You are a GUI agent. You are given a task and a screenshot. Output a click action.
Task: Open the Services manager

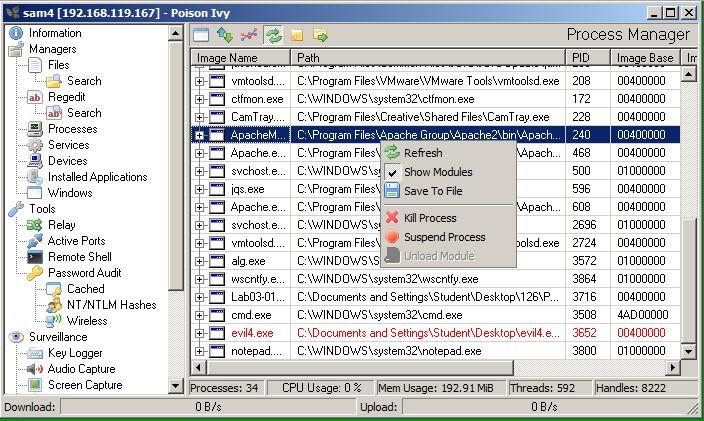pyautogui.click(x=68, y=145)
